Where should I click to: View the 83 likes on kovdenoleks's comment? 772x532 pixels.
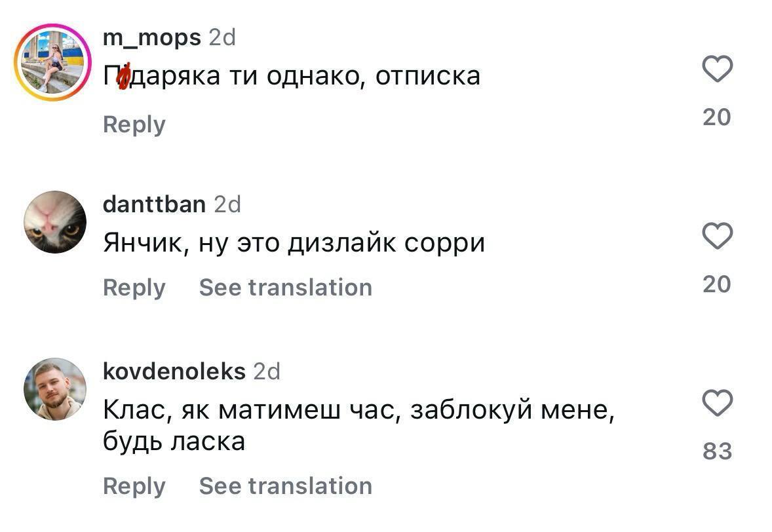(719, 451)
